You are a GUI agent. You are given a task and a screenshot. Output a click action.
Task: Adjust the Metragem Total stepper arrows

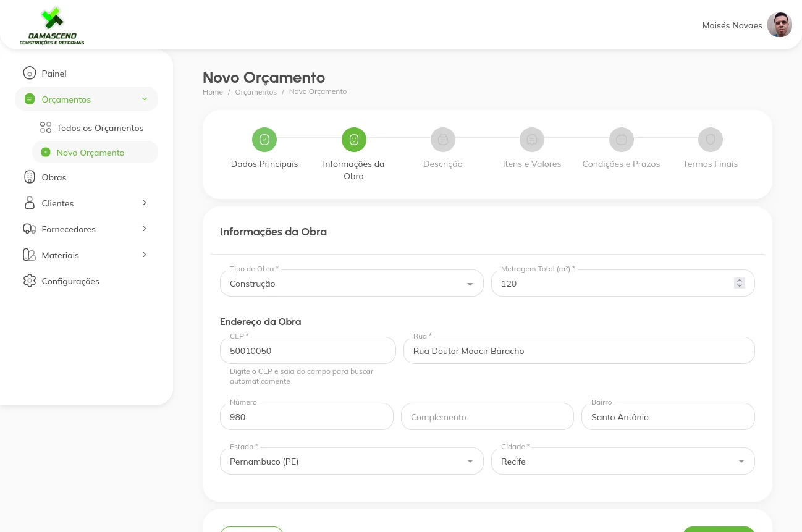(739, 283)
